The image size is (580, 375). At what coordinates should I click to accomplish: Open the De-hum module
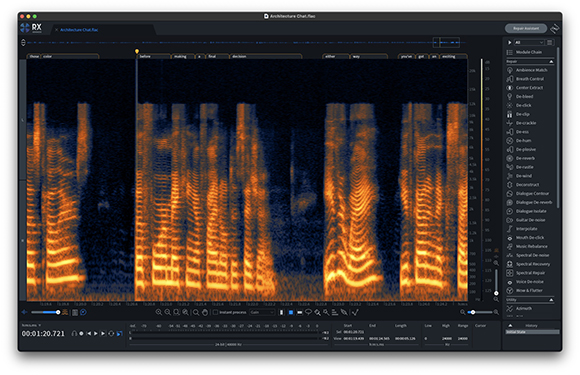523,141
